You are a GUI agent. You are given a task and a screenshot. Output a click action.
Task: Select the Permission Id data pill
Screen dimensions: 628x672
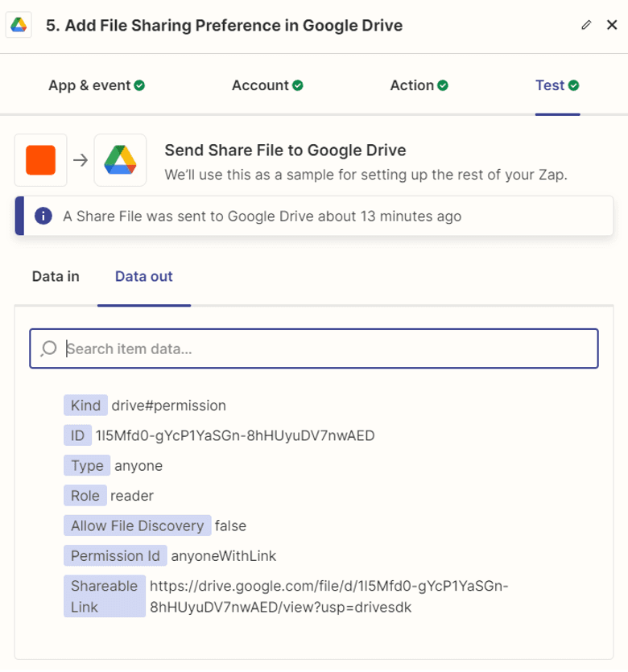pos(115,555)
